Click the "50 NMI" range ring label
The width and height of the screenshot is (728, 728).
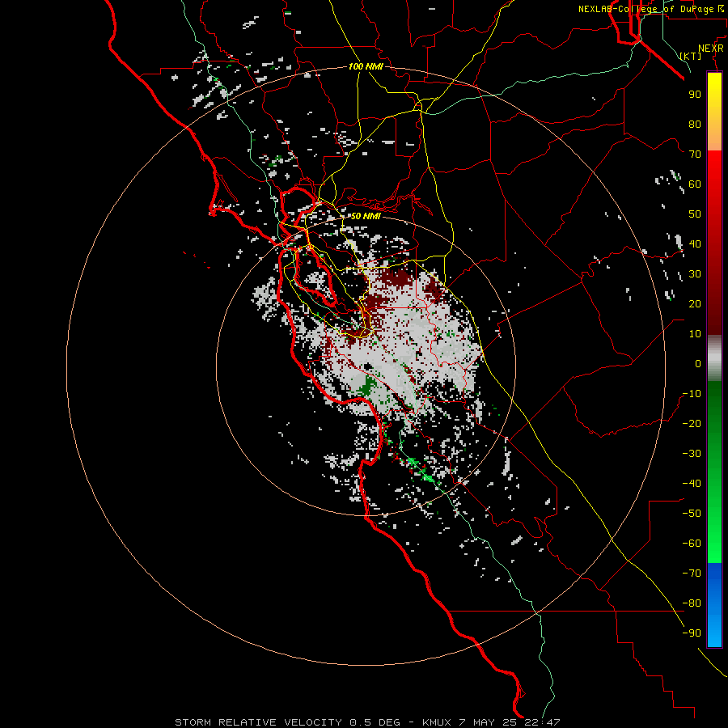coord(366,216)
